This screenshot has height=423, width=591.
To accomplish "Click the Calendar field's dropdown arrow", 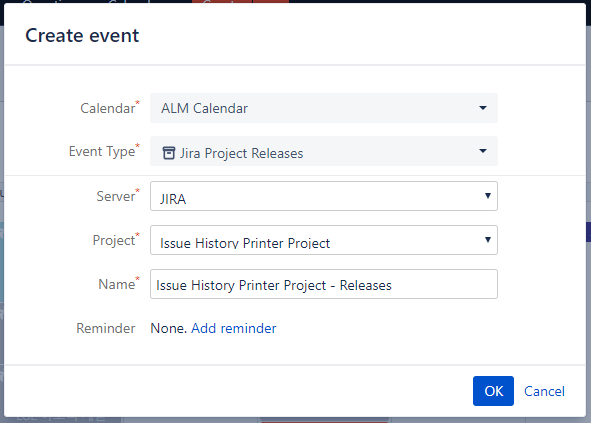I will [x=483, y=108].
